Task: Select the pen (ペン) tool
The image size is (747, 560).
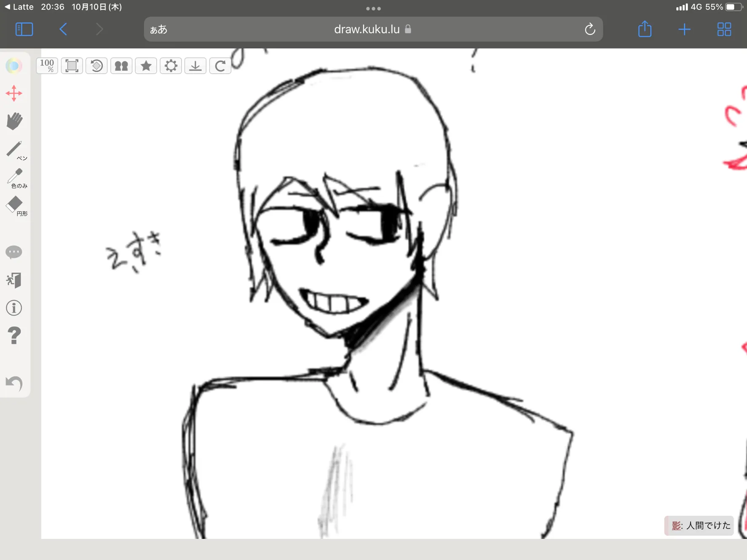Action: point(16,150)
